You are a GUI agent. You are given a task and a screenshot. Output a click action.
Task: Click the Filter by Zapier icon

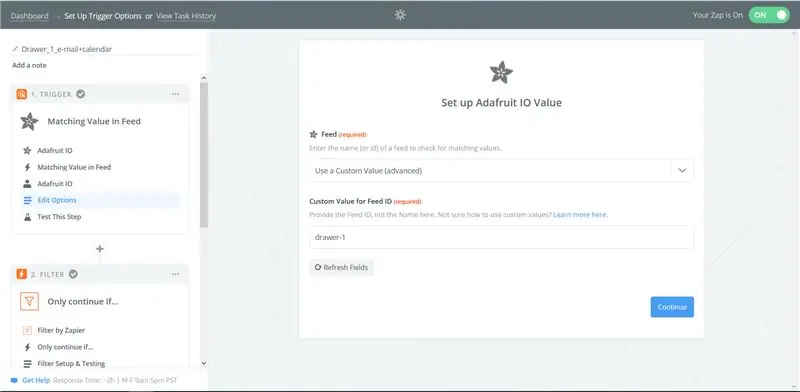click(28, 330)
